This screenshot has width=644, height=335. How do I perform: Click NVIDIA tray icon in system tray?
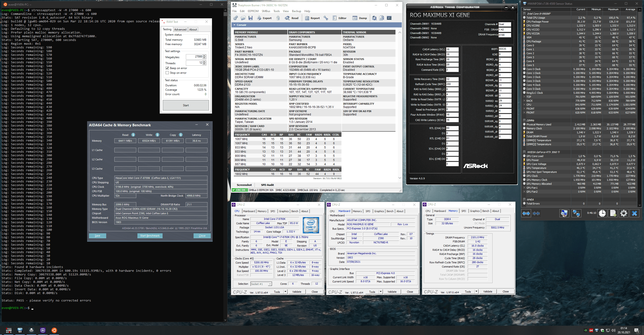tap(586, 330)
